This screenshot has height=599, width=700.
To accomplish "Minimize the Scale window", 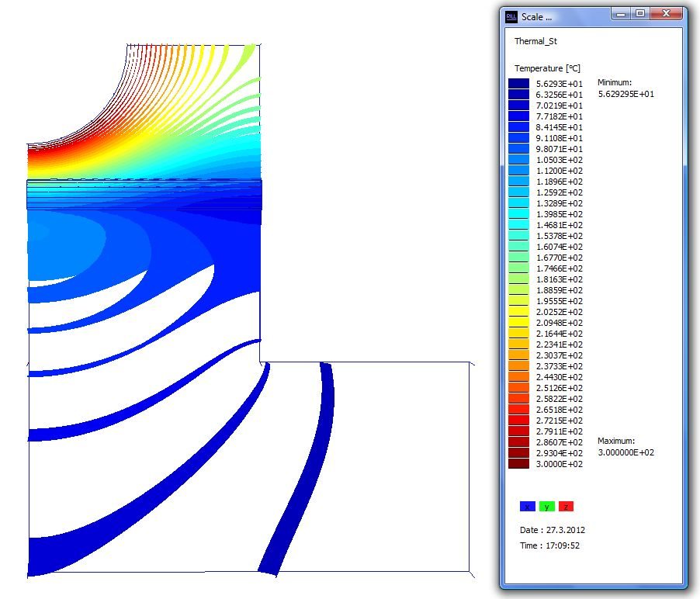I will 621,13.
